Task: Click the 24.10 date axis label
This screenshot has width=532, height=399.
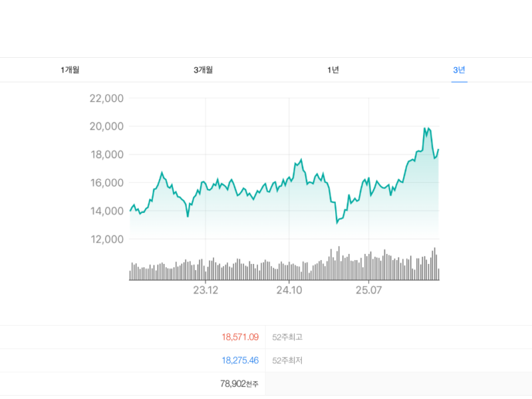Action: (289, 291)
